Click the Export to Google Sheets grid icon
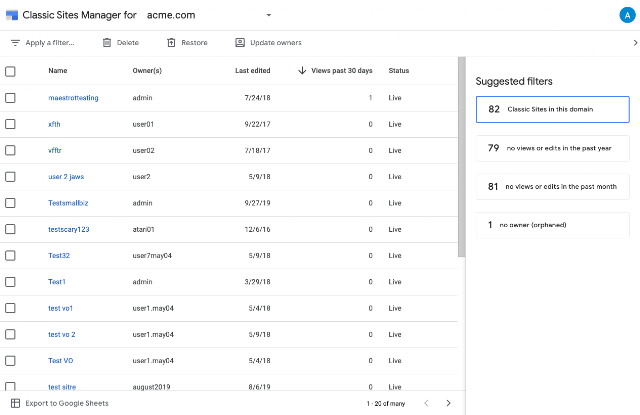Image resolution: width=640 pixels, height=415 pixels. pyautogui.click(x=16, y=403)
